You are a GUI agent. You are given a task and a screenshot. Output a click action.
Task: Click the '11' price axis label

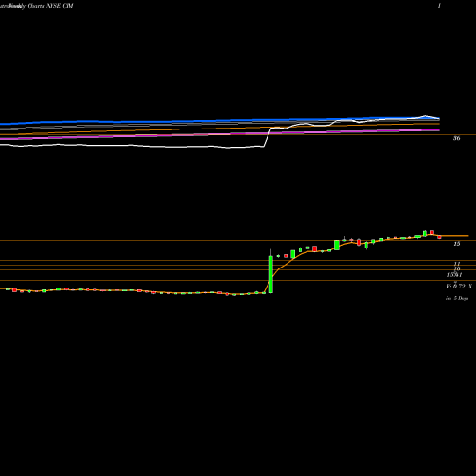click(x=457, y=264)
